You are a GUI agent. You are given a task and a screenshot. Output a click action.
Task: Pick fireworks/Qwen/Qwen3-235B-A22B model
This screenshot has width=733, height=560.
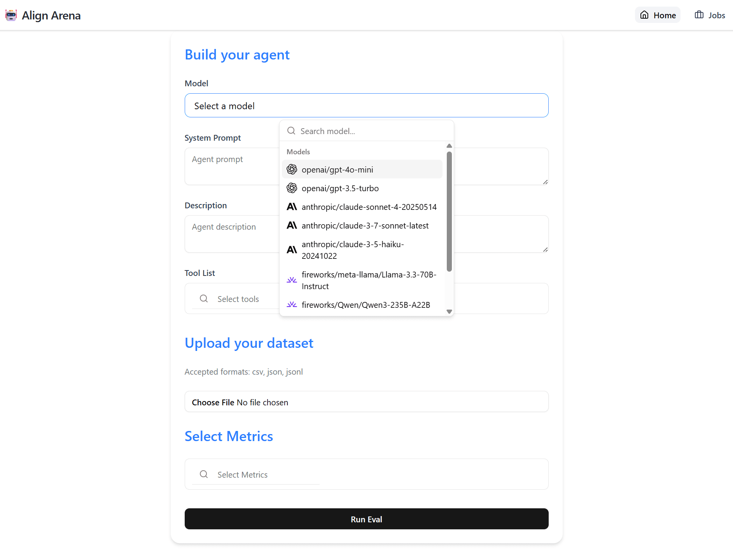pos(362,305)
